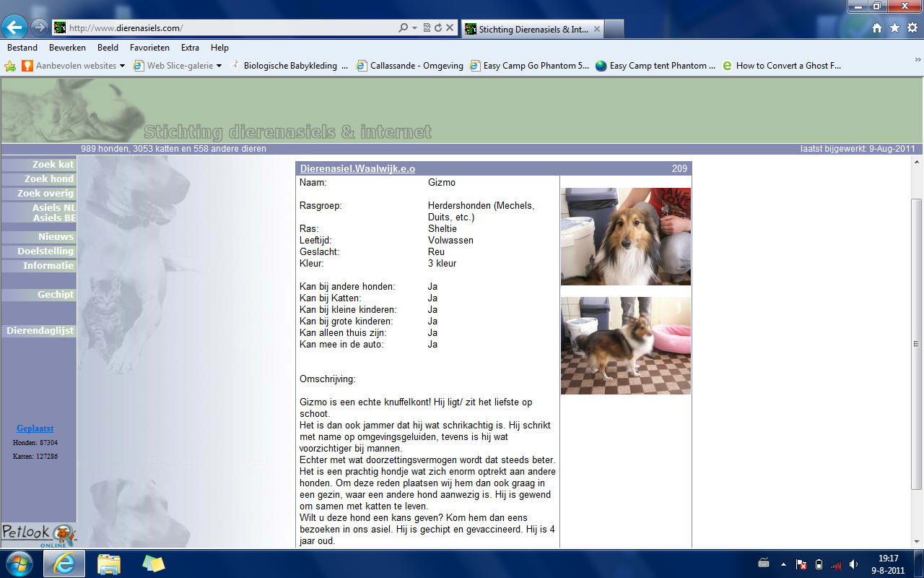This screenshot has height=578, width=924.
Task: Open the Favorites star icon
Action: point(894,28)
